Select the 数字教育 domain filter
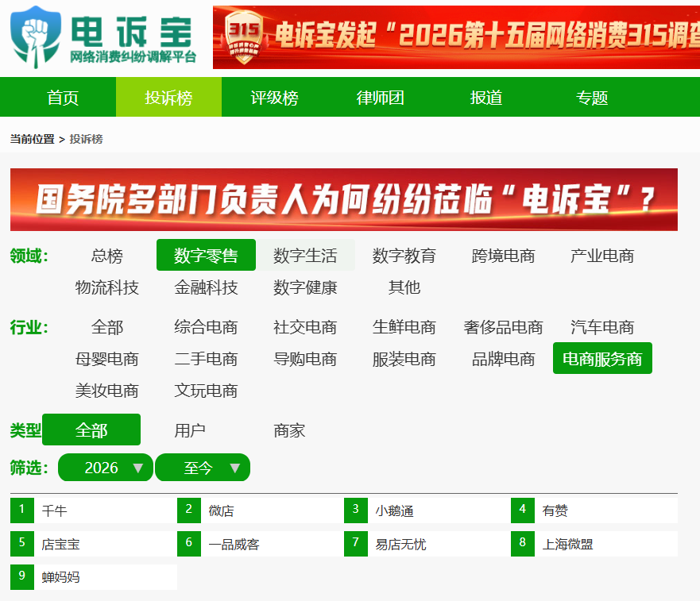Viewport: 700px width, 601px height. [404, 255]
